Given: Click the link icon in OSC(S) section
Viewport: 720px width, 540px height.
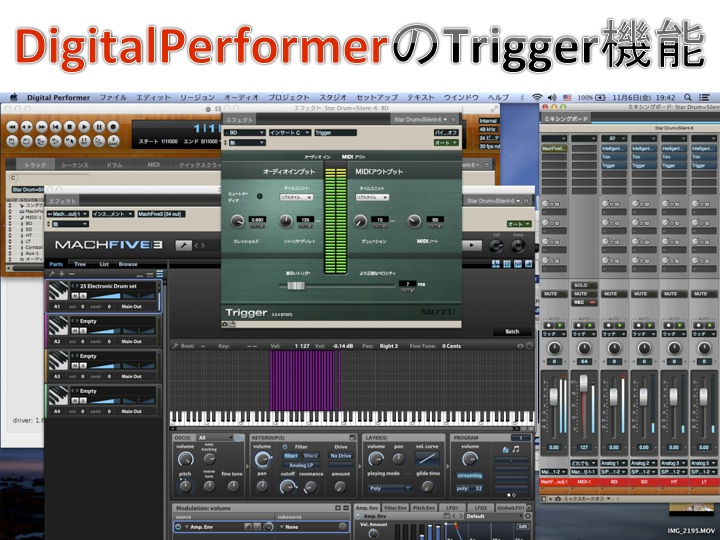Looking at the screenshot, I should 239,438.
